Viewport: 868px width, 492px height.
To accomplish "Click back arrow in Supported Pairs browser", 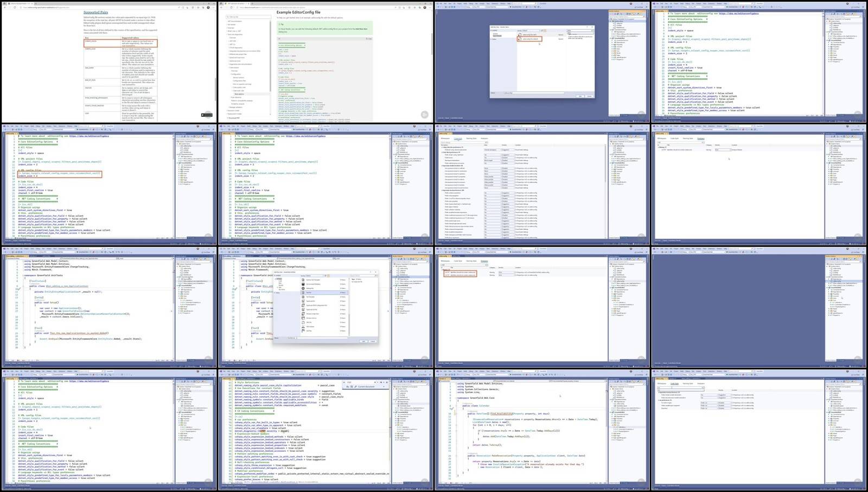I will [x=4, y=8].
